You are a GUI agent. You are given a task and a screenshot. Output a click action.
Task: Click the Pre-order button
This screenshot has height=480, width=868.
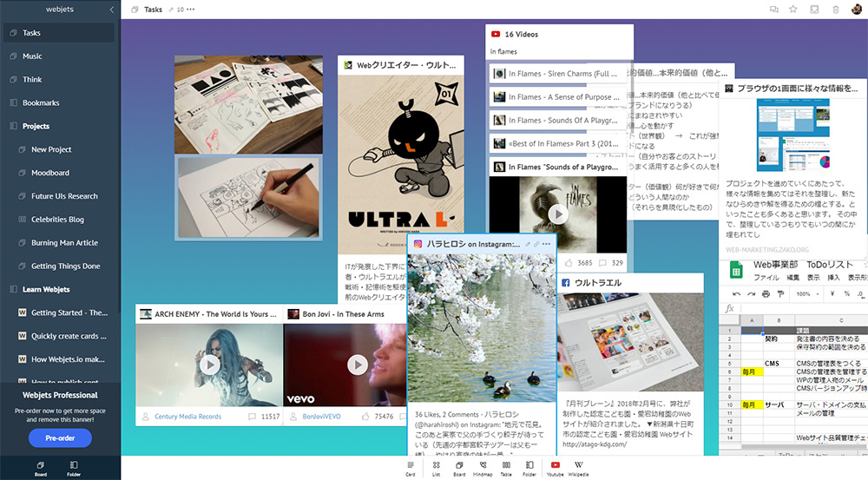[x=60, y=438]
